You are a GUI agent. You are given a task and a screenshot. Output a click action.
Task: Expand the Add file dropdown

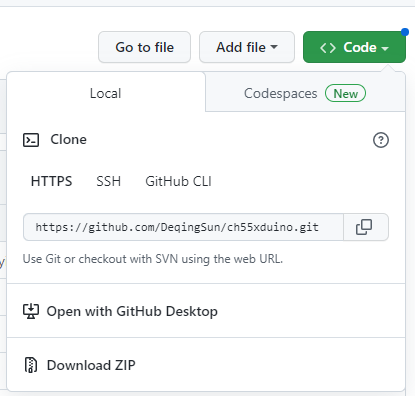(247, 47)
